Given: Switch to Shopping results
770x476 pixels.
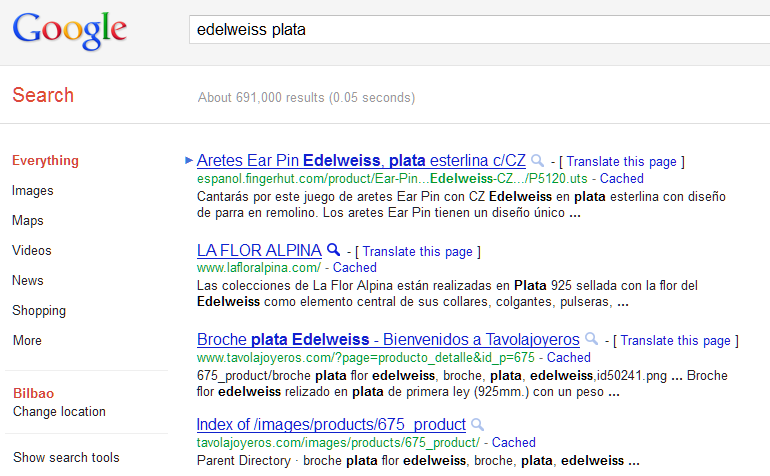Looking at the screenshot, I should click(39, 310).
